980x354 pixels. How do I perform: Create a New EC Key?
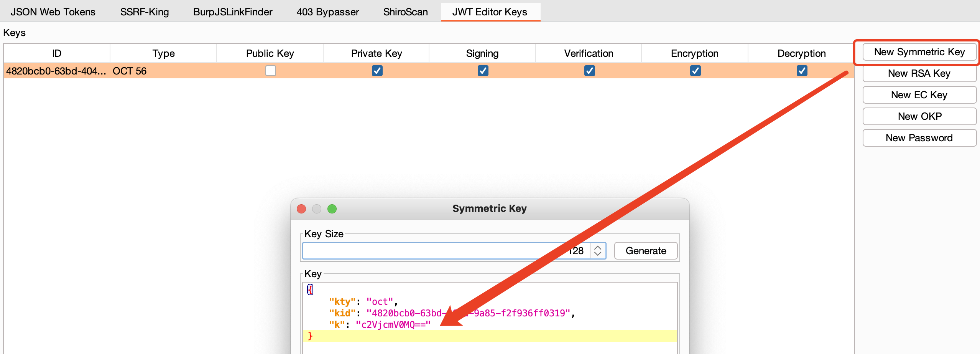point(919,95)
